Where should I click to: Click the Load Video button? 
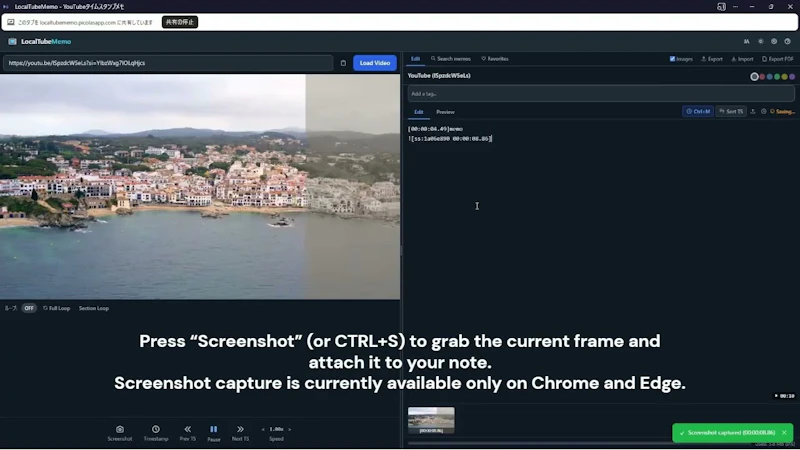pos(374,63)
